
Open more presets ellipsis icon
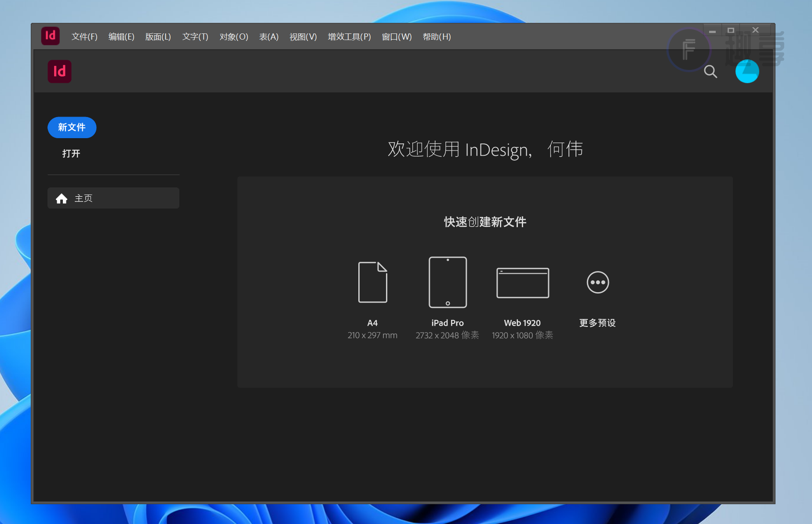597,282
